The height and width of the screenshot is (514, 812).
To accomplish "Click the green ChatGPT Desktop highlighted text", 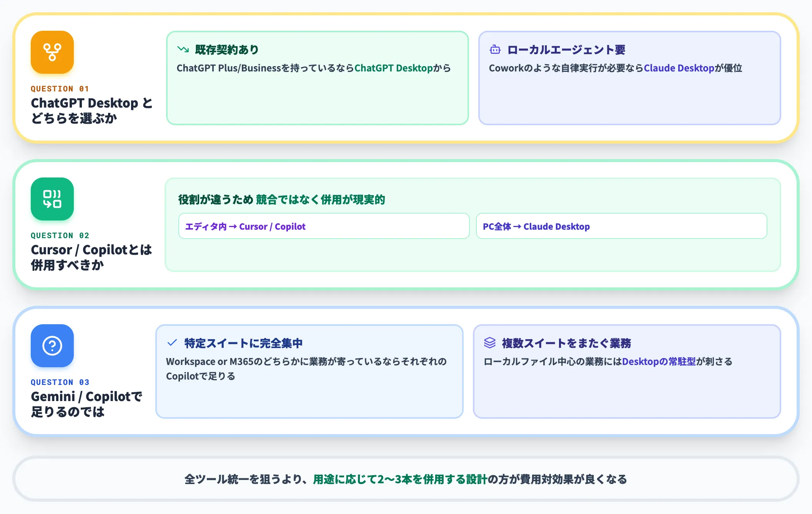I will pyautogui.click(x=394, y=68).
